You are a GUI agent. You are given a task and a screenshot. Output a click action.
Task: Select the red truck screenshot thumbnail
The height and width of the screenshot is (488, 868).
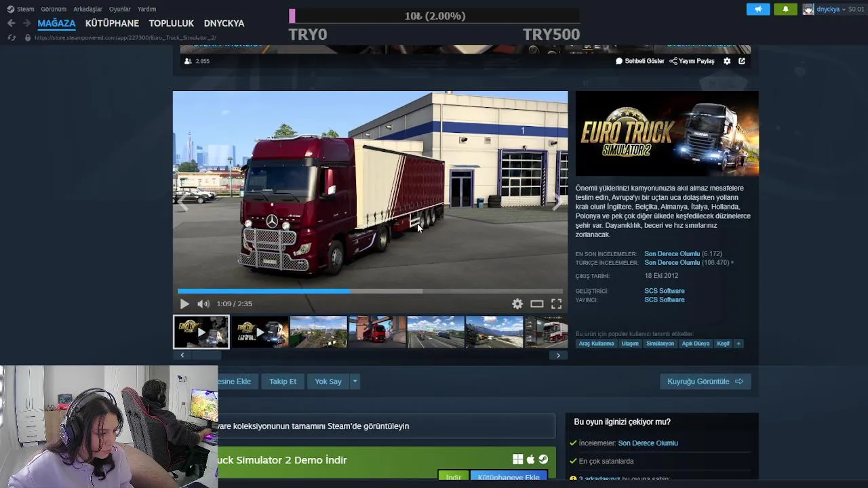pyautogui.click(x=377, y=332)
